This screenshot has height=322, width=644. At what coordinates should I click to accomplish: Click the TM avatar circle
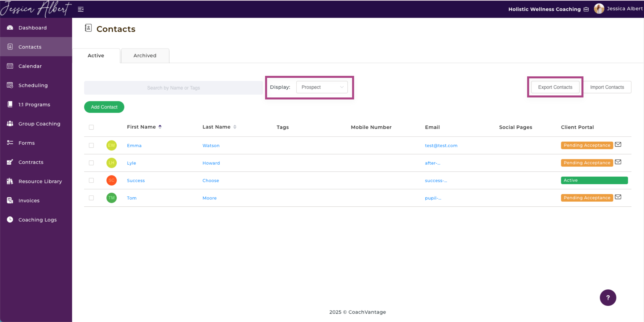coord(111,198)
